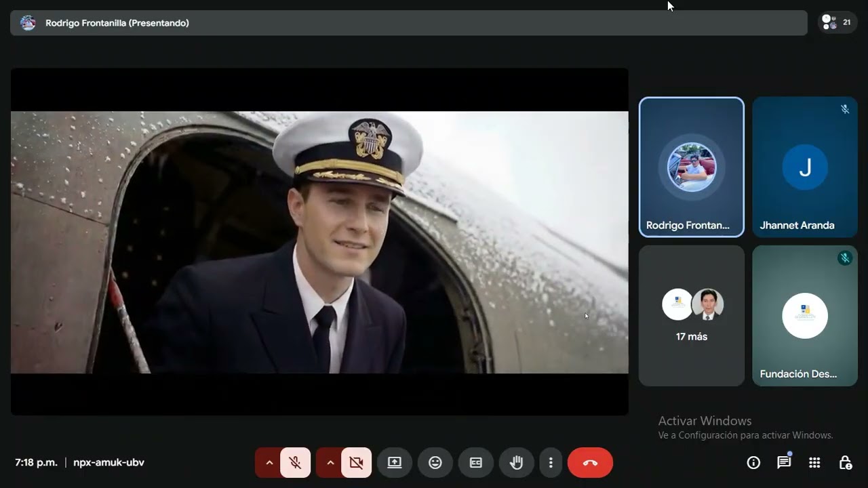Show the participant list with 21 people

tap(837, 22)
